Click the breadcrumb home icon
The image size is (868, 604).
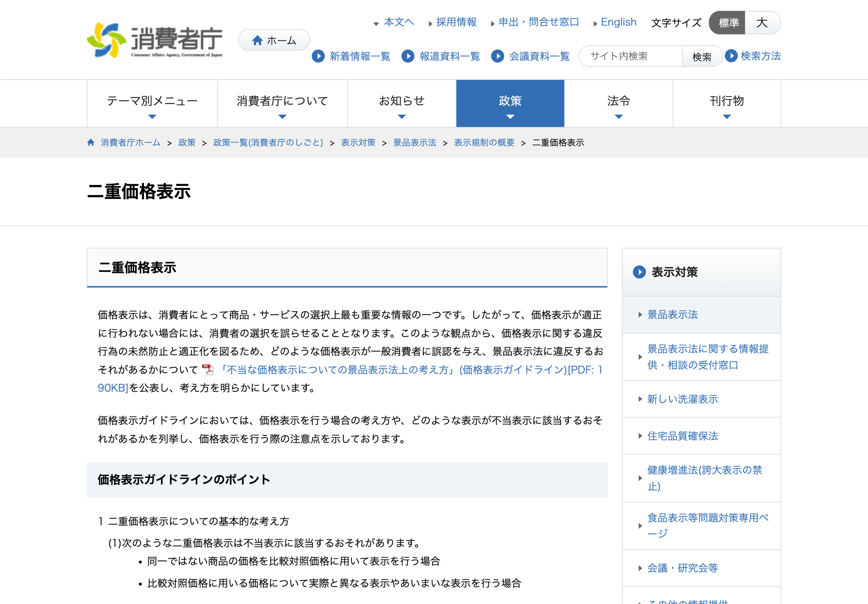point(91,143)
